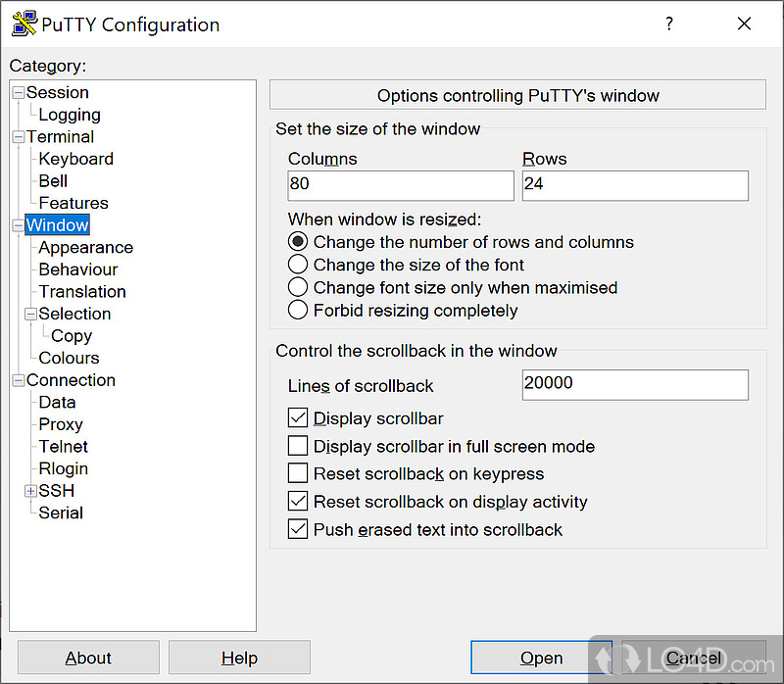Click the PuTTY icon in title bar

(x=24, y=24)
